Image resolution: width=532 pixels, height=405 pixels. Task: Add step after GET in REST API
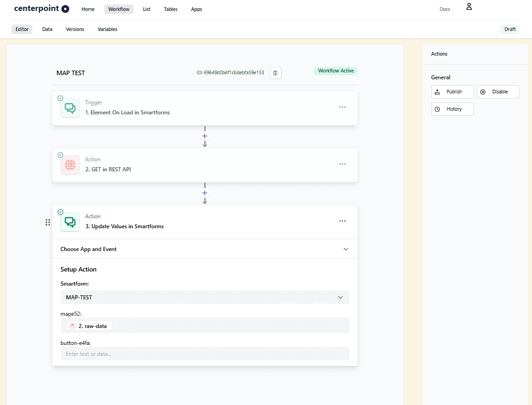(205, 193)
